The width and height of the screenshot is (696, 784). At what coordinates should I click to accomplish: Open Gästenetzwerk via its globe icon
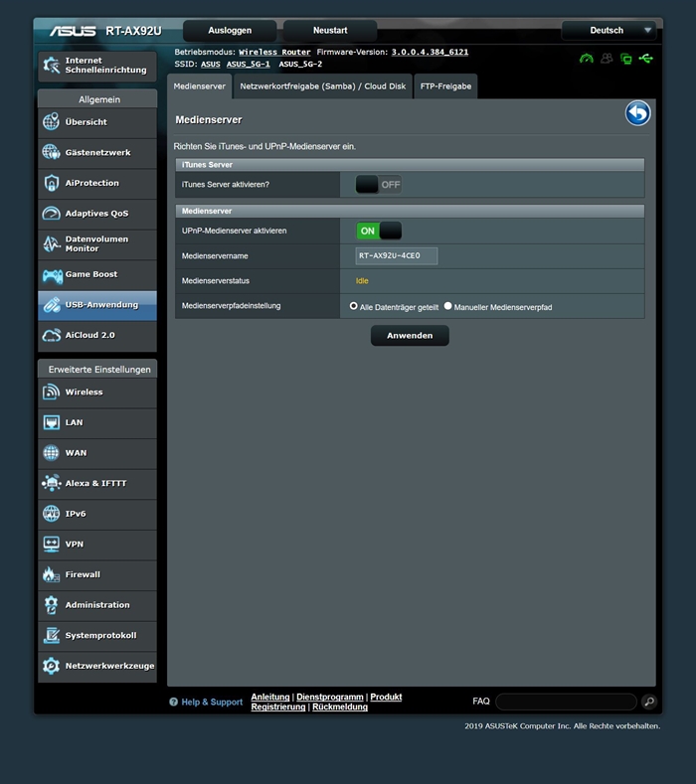click(51, 152)
